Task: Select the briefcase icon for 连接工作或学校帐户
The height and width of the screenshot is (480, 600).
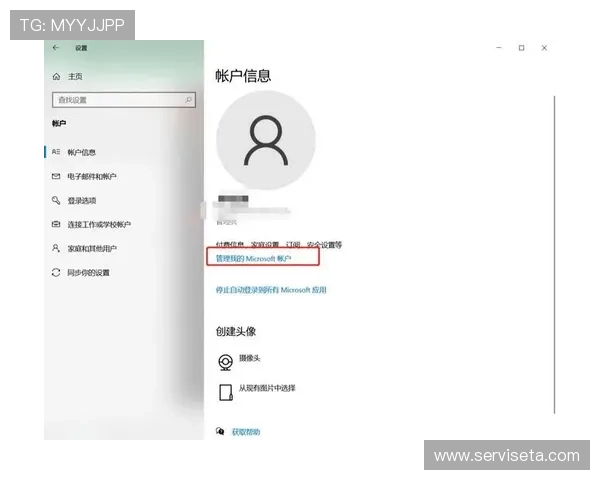Action: coord(56,224)
